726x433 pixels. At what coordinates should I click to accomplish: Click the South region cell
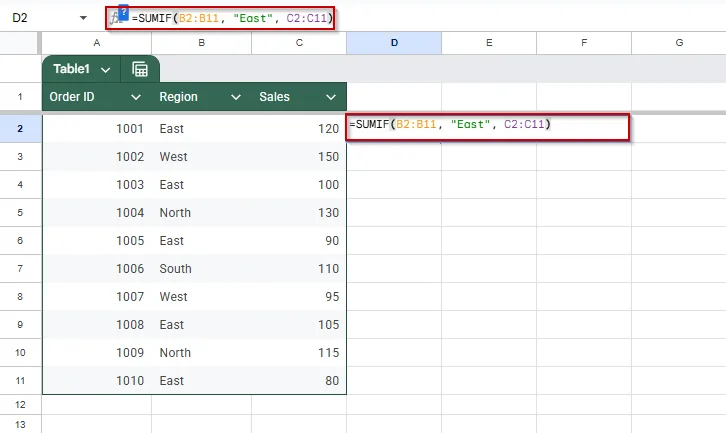[201, 269]
